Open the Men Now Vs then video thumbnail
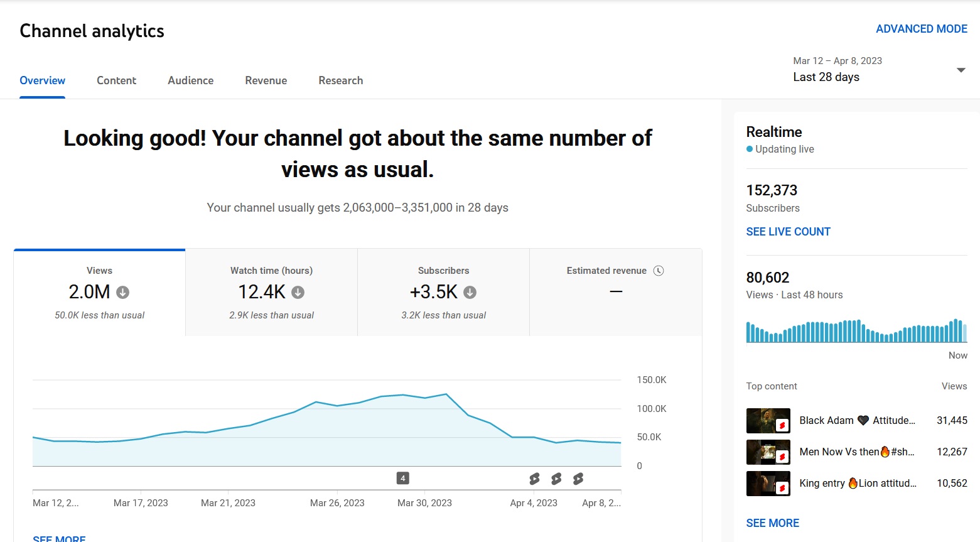 (768, 452)
